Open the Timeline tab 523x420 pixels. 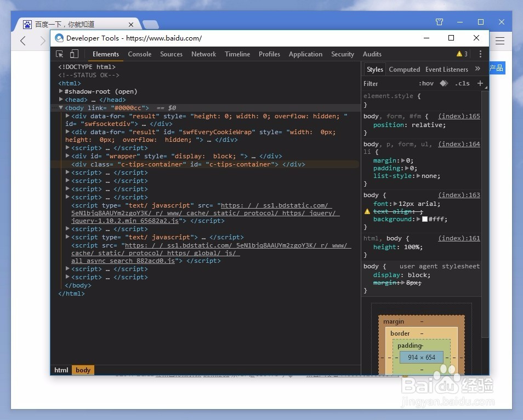pos(237,54)
